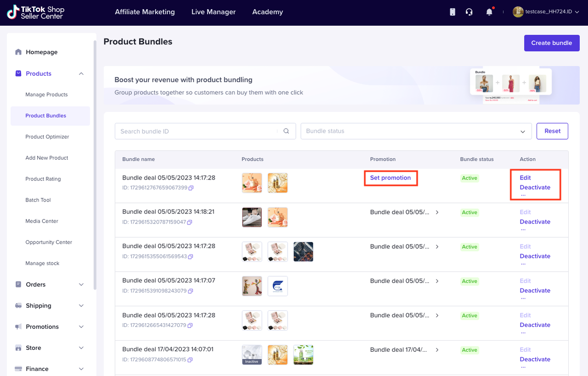This screenshot has height=376, width=588.
Task: Click the Set promotion link
Action: [390, 178]
